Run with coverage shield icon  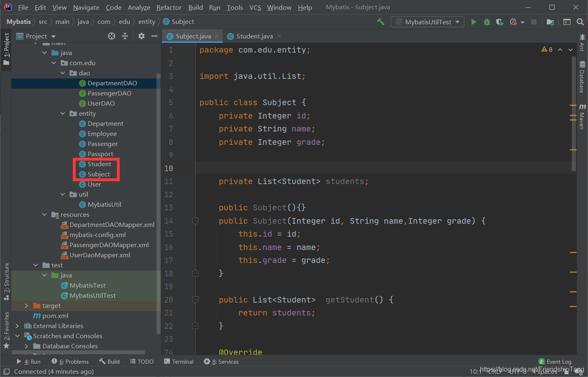click(500, 22)
